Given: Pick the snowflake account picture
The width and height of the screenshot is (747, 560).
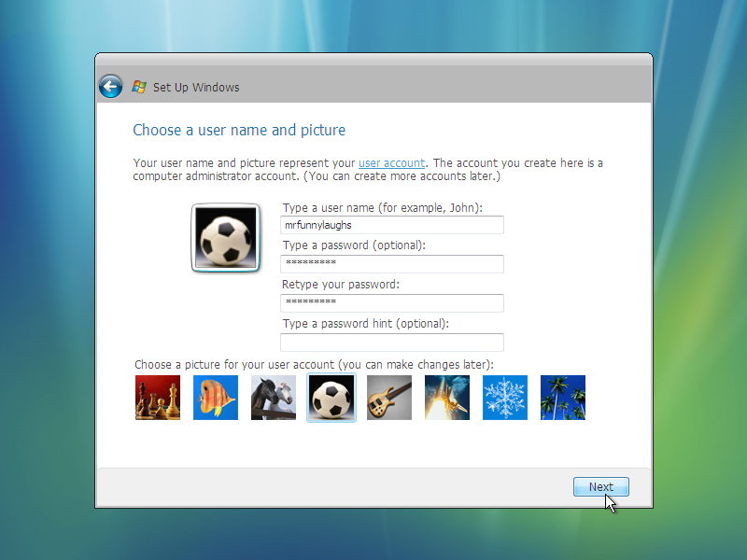Looking at the screenshot, I should pos(505,398).
